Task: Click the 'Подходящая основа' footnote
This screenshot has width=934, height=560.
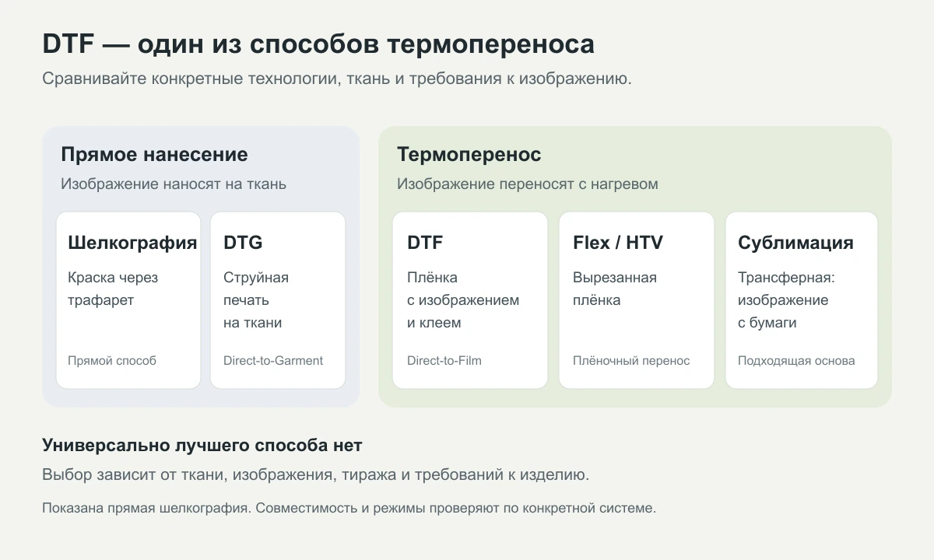Action: (x=796, y=361)
